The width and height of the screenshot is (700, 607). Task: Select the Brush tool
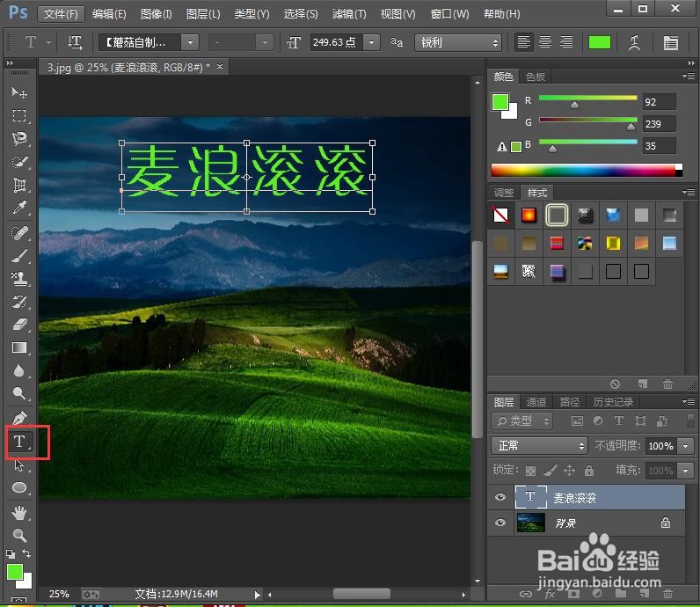(x=19, y=255)
